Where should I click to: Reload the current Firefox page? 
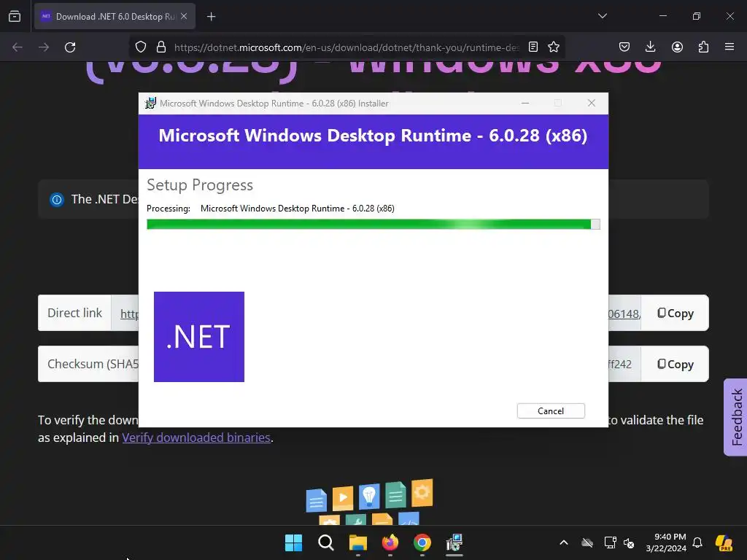click(70, 47)
